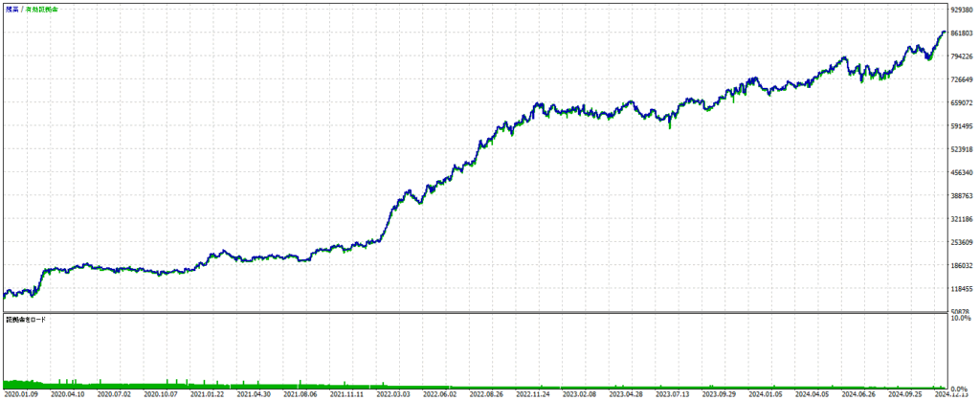Click the 50878 bottom axis value
The image size is (980, 401).
coord(962,312)
